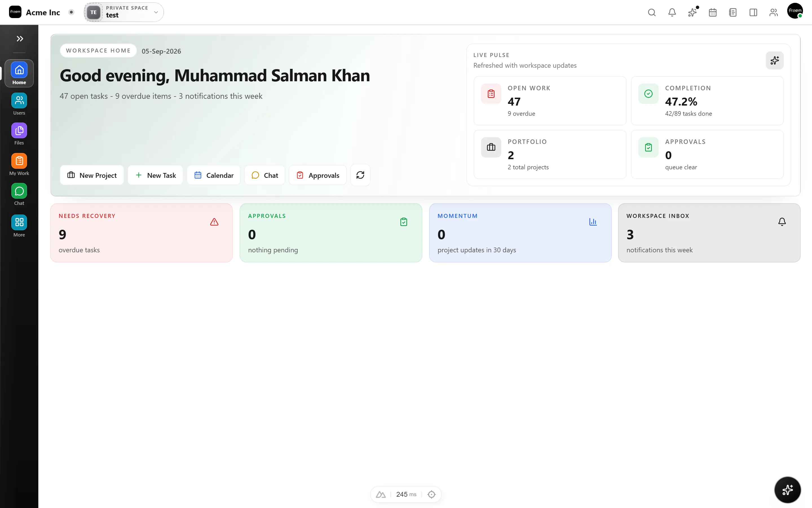Open Workspace Inbox notifications card
This screenshot has height=508, width=812.
[709, 233]
